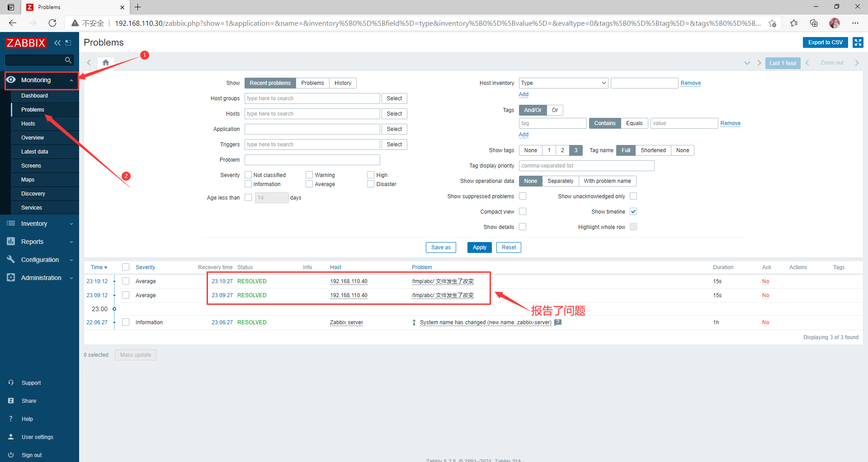The width and height of the screenshot is (868, 462).
Task: Toggle fullscreen kiosk mode icon
Action: pos(858,42)
